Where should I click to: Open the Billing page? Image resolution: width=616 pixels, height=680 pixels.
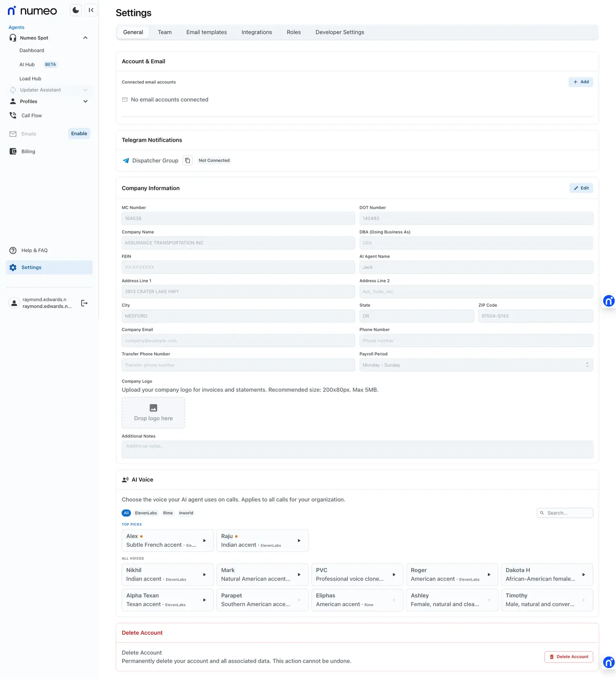[28, 152]
